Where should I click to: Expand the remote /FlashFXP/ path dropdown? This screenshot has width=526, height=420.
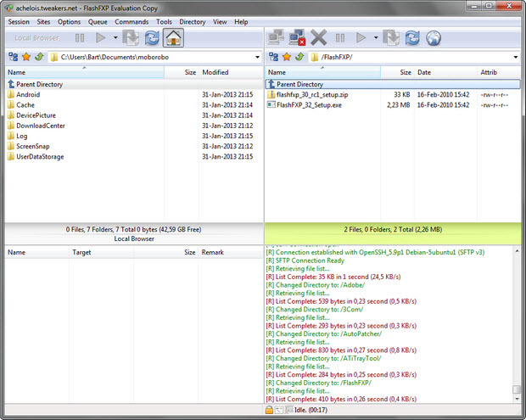click(x=516, y=57)
